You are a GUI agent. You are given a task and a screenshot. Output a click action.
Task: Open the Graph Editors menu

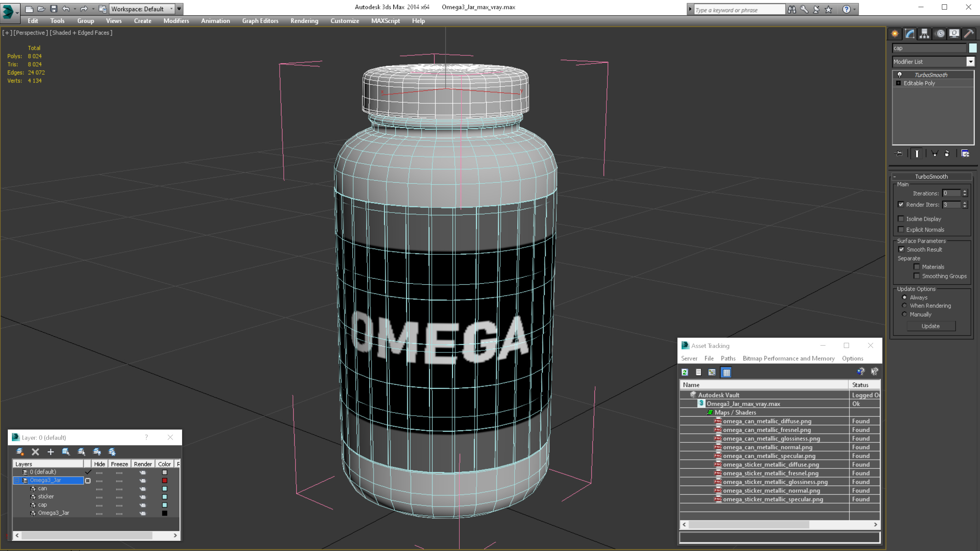pos(260,21)
